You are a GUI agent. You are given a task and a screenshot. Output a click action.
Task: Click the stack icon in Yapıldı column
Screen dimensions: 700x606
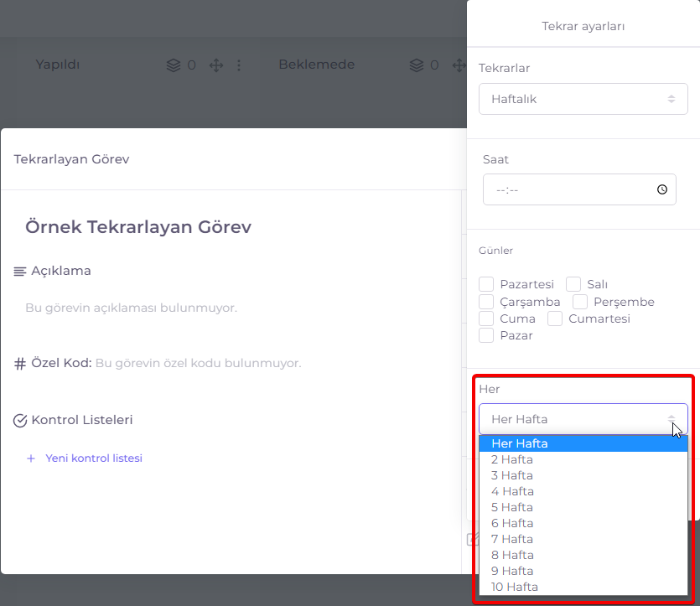point(174,65)
